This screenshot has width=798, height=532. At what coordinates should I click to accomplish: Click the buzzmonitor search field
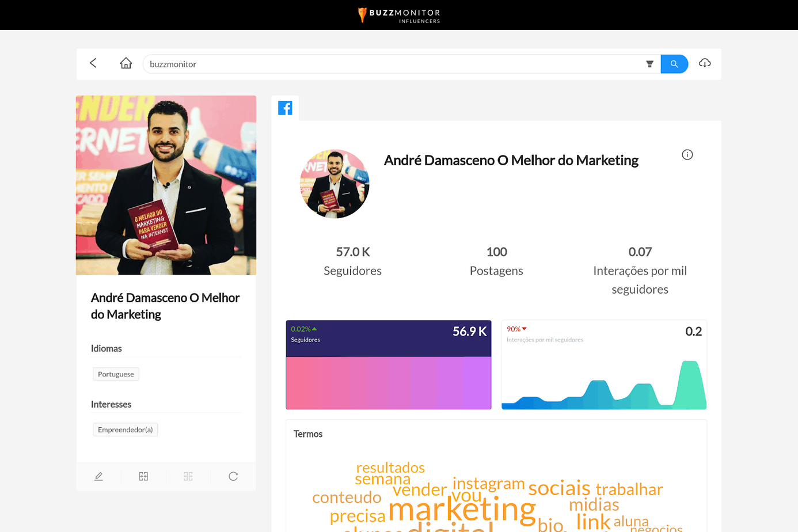[394, 64]
